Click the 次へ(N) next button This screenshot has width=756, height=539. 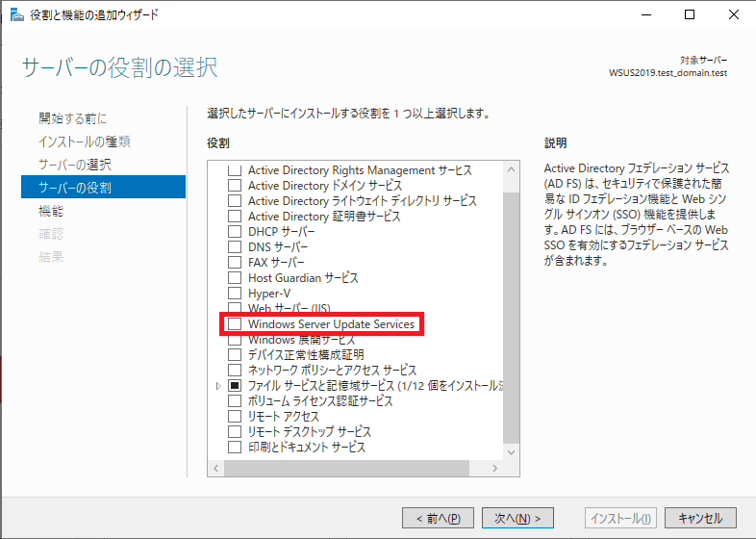click(x=517, y=518)
